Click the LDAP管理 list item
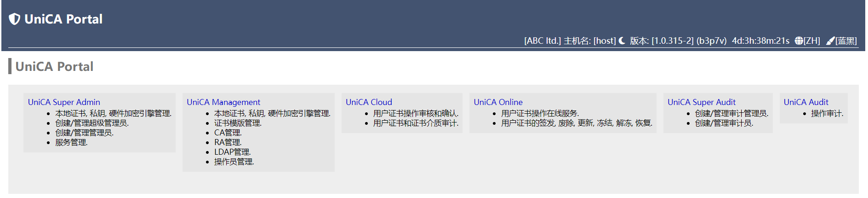This screenshot has width=868, height=198. (232, 152)
